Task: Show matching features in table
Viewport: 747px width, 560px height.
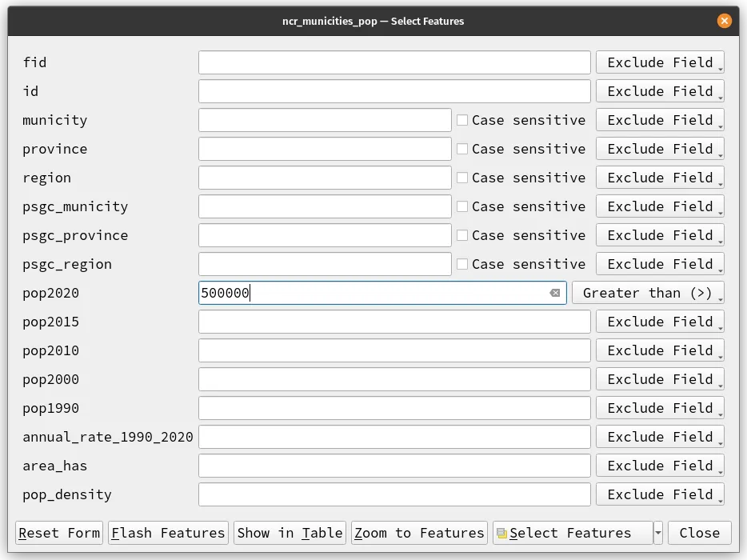Action: click(290, 533)
